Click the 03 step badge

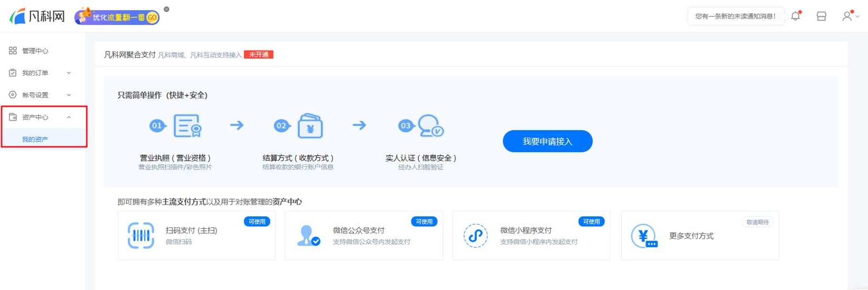click(x=406, y=126)
